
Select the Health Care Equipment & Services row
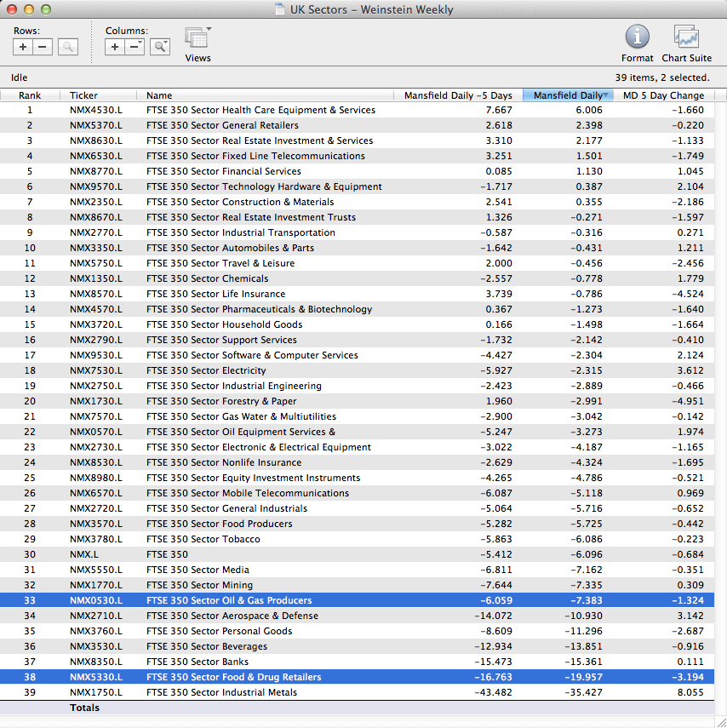[x=260, y=110]
